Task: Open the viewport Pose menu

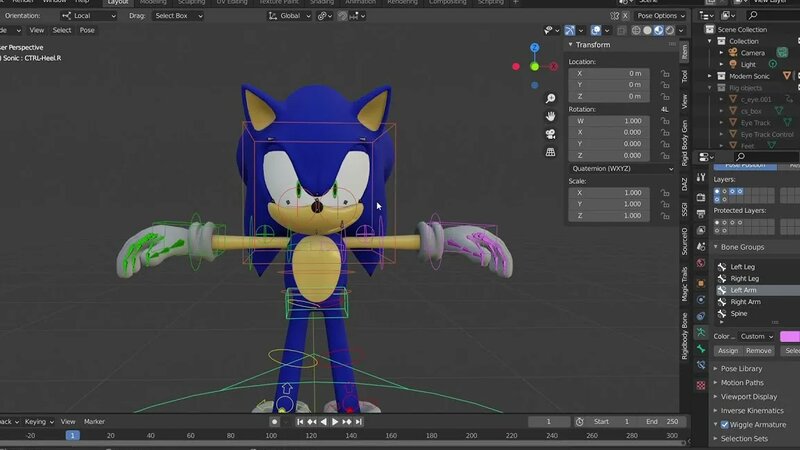Action: [87, 31]
